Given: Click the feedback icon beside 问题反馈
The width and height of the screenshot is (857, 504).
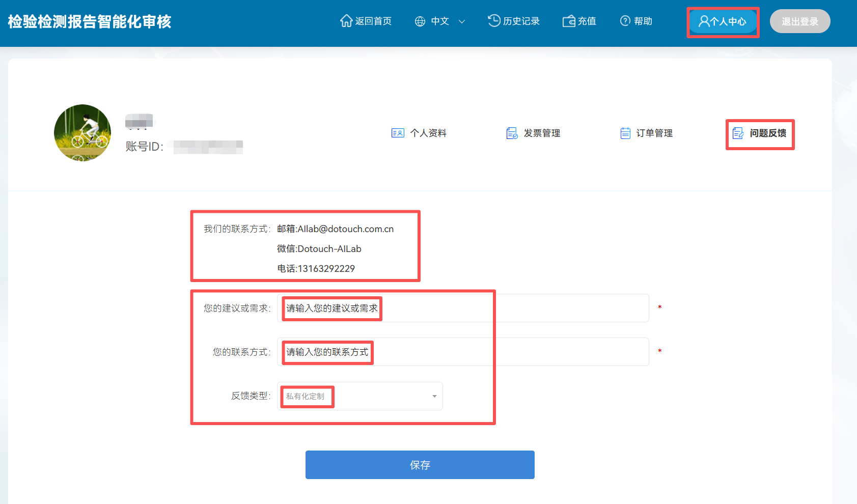Looking at the screenshot, I should (738, 133).
